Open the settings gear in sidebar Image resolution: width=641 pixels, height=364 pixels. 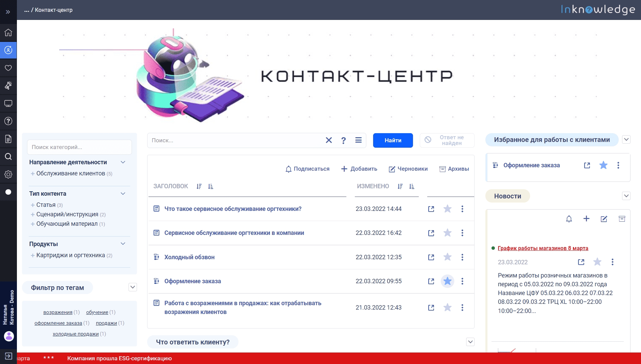coord(8,174)
